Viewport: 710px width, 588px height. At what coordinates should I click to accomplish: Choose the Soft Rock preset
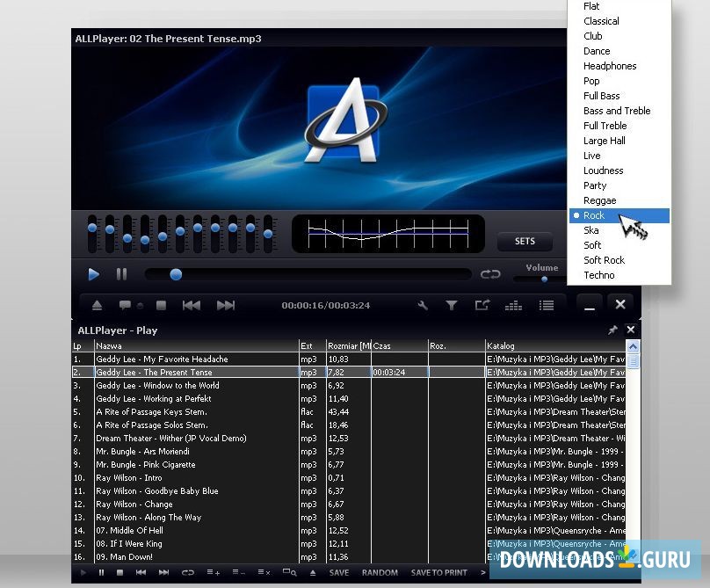pyautogui.click(x=619, y=260)
